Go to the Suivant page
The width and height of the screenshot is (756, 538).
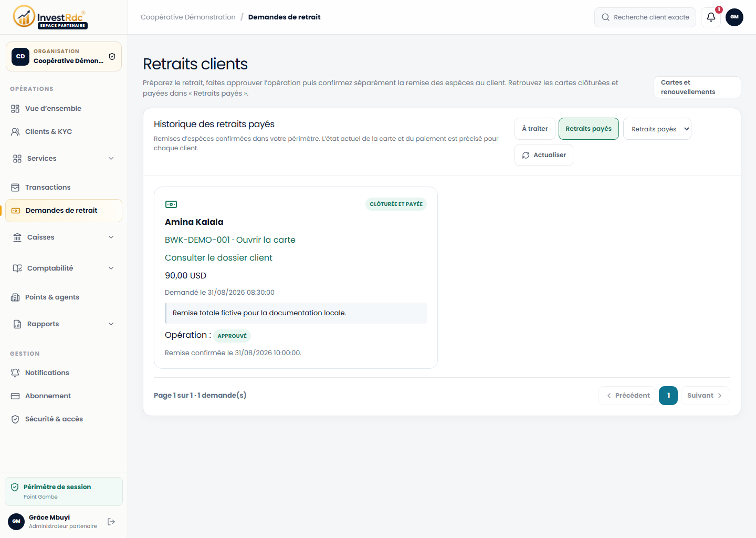point(705,396)
